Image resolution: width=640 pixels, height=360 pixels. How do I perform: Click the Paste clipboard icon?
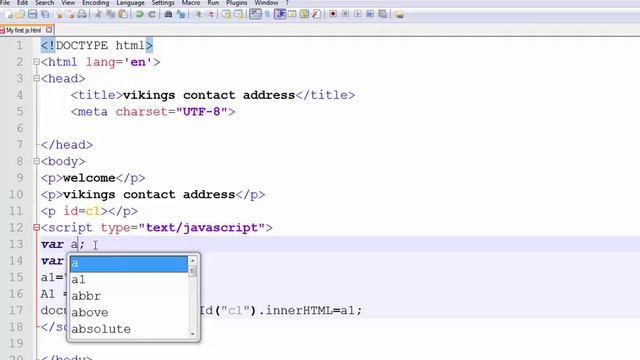click(x=122, y=15)
